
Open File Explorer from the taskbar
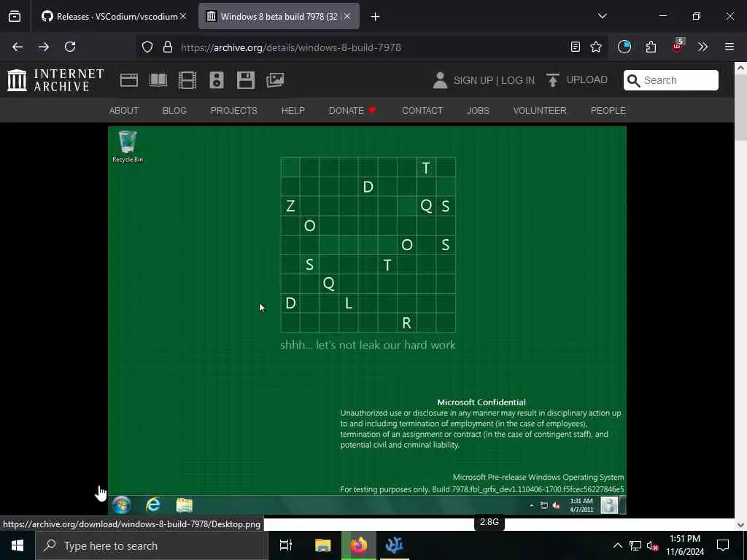(x=322, y=545)
